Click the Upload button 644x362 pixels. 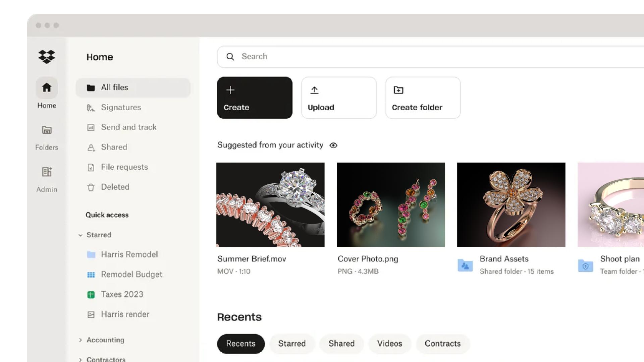pyautogui.click(x=339, y=98)
